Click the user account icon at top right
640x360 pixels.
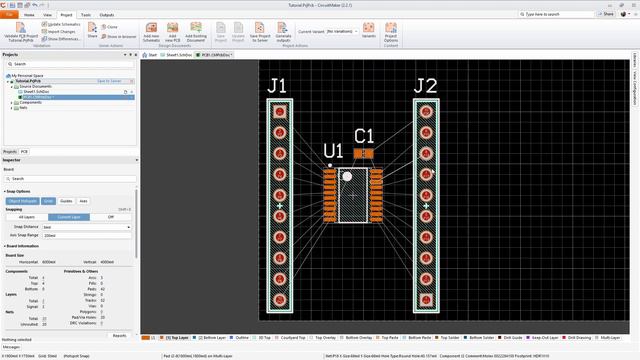coord(623,14)
